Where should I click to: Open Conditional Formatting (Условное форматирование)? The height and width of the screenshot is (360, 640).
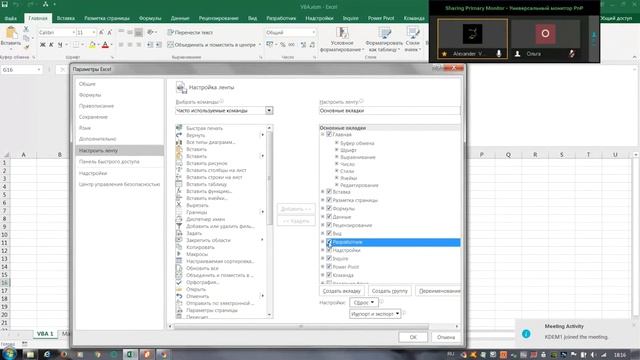342,39
